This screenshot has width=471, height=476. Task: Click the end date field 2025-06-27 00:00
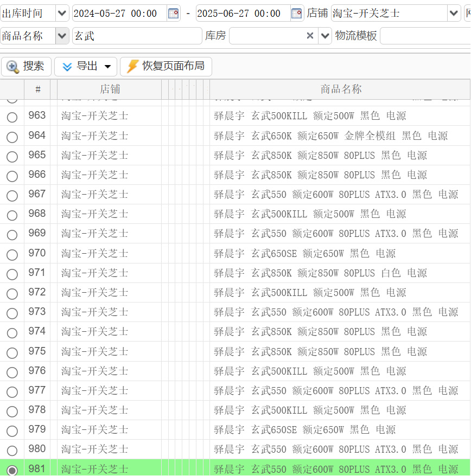[243, 14]
